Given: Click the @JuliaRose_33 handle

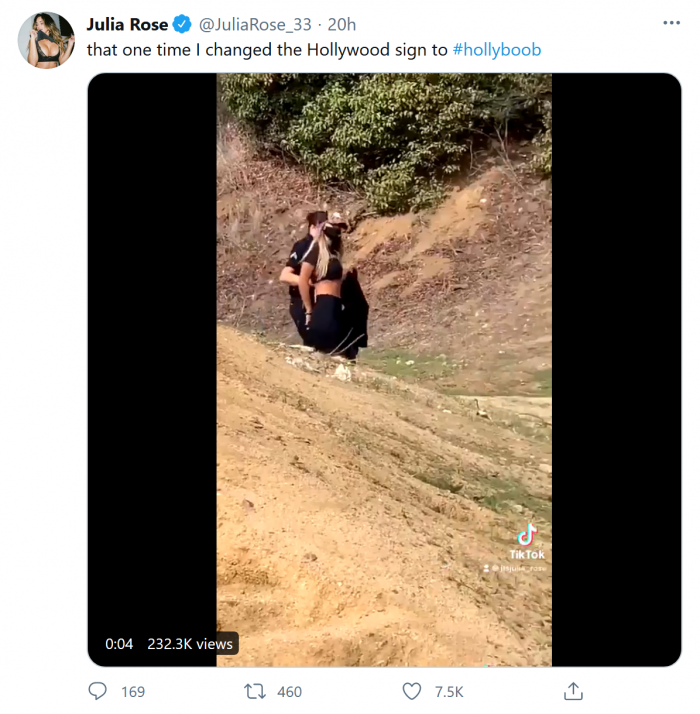Looking at the screenshot, I should pyautogui.click(x=255, y=24).
